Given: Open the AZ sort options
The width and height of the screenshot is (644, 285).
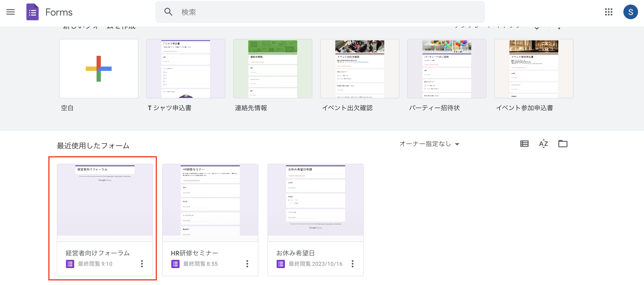Looking at the screenshot, I should pyautogui.click(x=543, y=144).
